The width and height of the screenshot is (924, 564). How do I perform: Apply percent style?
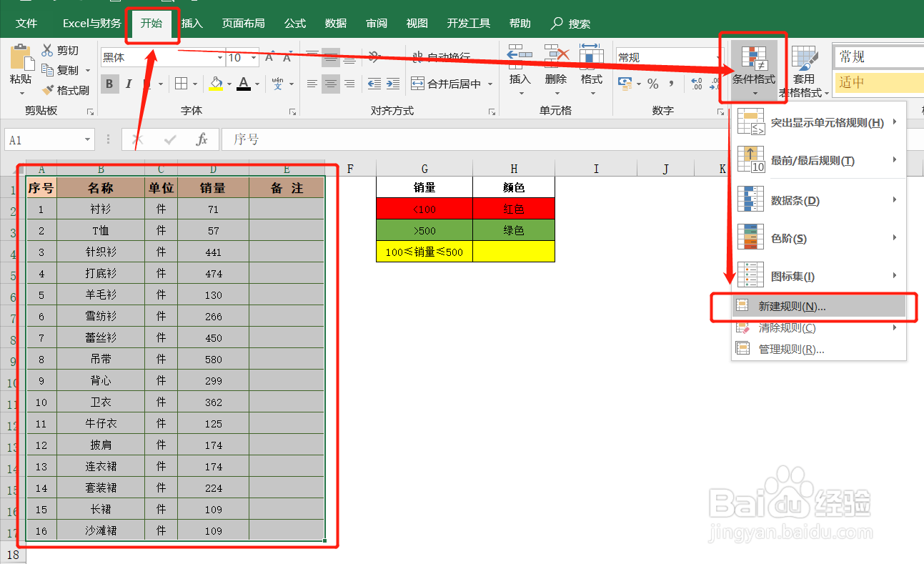click(x=652, y=84)
